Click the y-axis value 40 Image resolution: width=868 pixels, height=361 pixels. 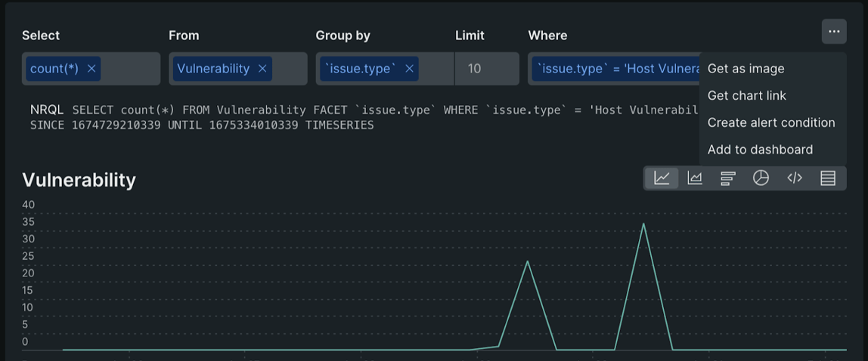click(28, 205)
